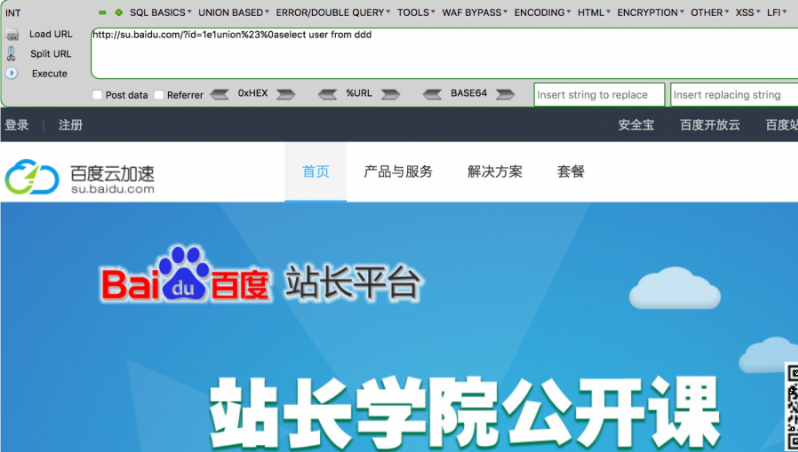Click the Load URL button label

50,34
